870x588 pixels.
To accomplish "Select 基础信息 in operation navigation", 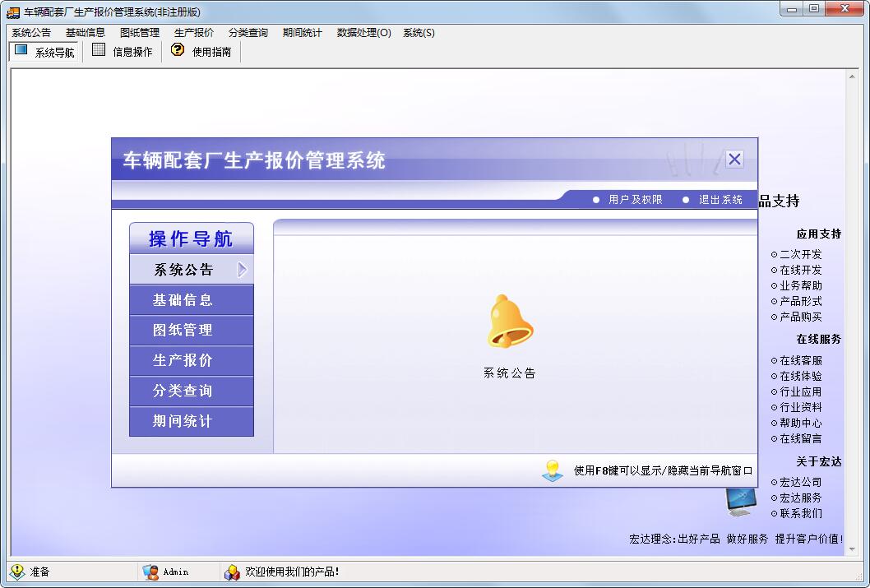I will coord(192,300).
